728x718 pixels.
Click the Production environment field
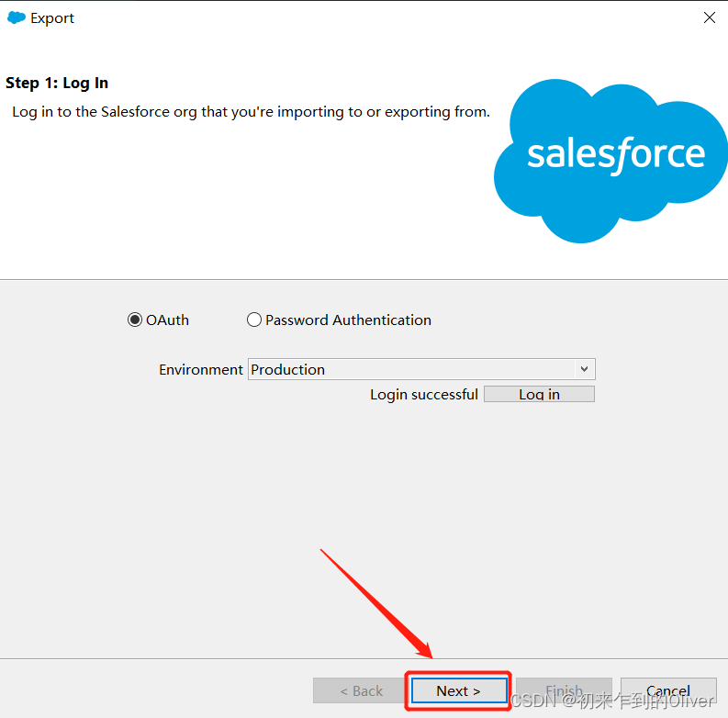coord(421,369)
